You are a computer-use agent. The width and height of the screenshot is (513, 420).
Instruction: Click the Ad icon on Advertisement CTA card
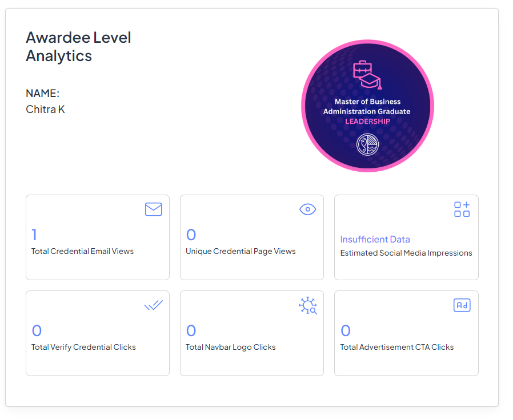(462, 305)
